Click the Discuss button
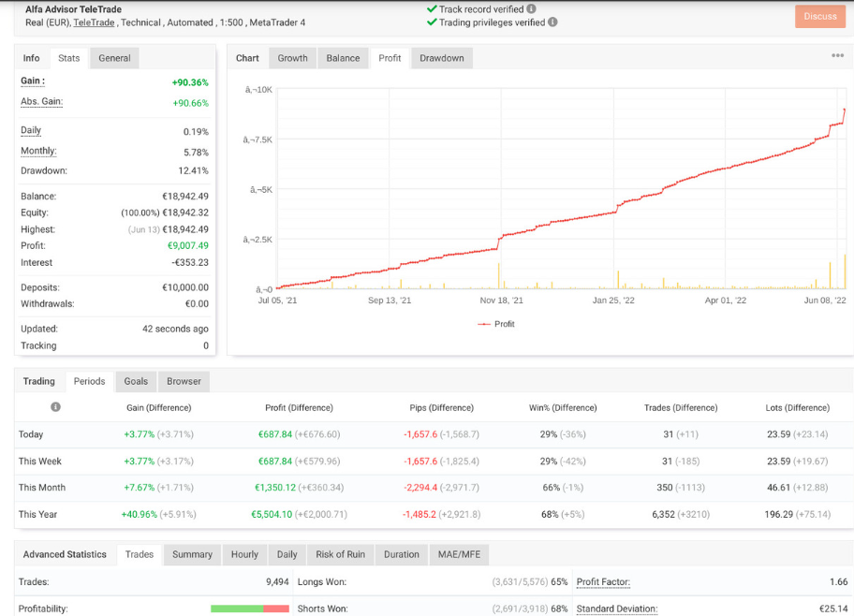The image size is (854, 616). pos(819,16)
